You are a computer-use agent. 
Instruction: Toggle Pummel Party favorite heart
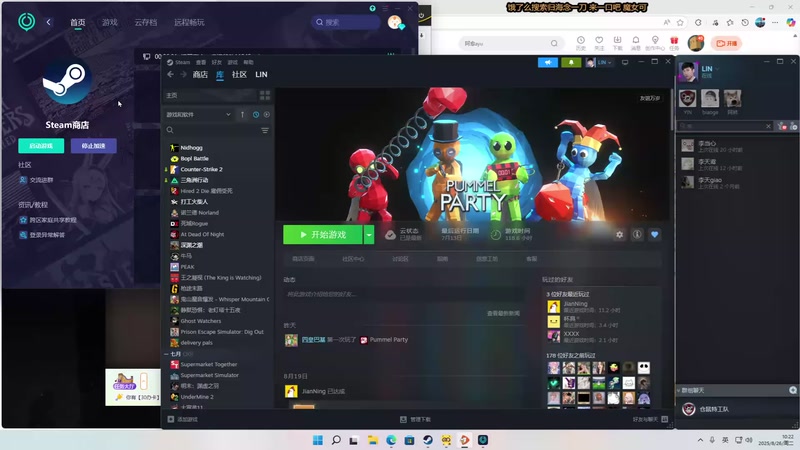[655, 235]
